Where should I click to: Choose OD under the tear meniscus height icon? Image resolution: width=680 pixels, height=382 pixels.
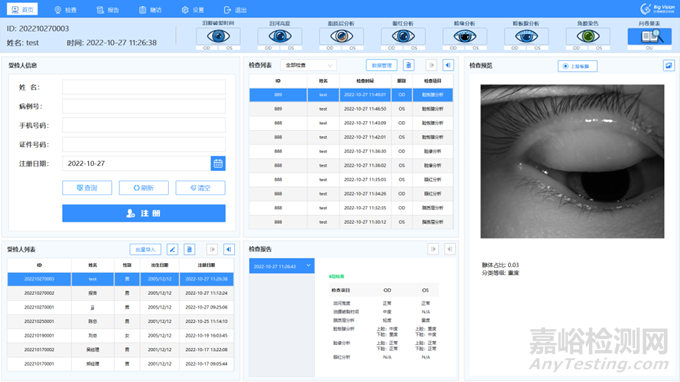pyautogui.click(x=268, y=48)
